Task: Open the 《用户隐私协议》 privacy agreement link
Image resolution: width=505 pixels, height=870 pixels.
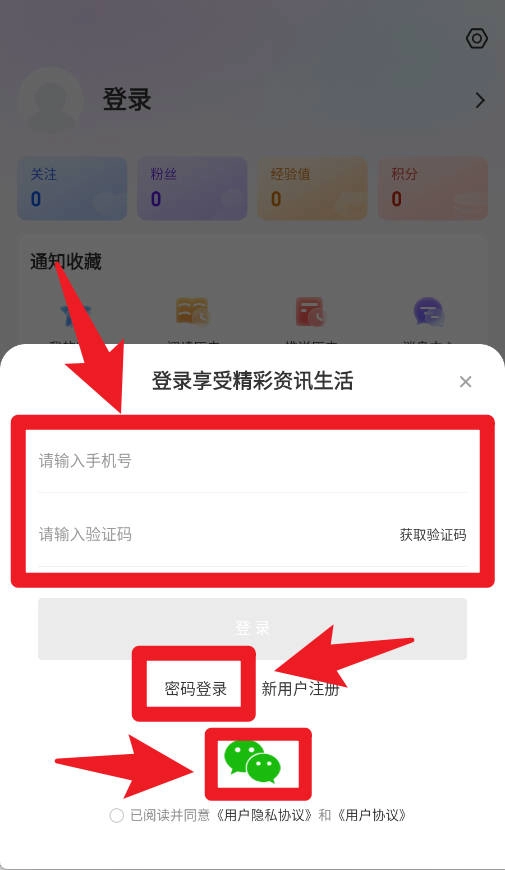Action: [x=264, y=815]
